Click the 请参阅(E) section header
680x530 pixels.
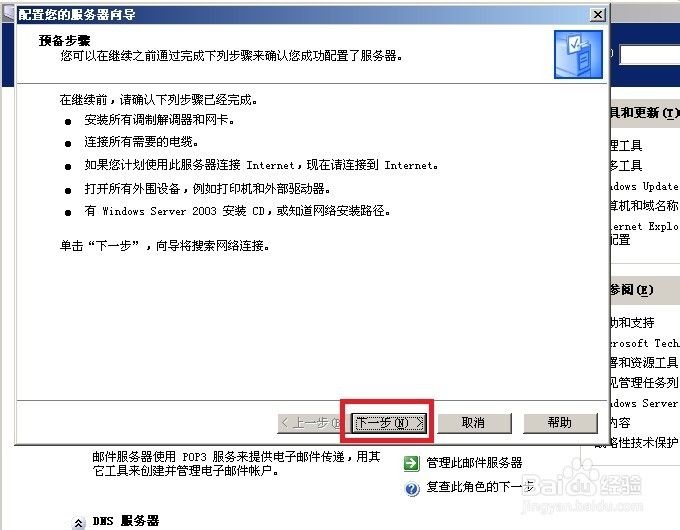631,290
